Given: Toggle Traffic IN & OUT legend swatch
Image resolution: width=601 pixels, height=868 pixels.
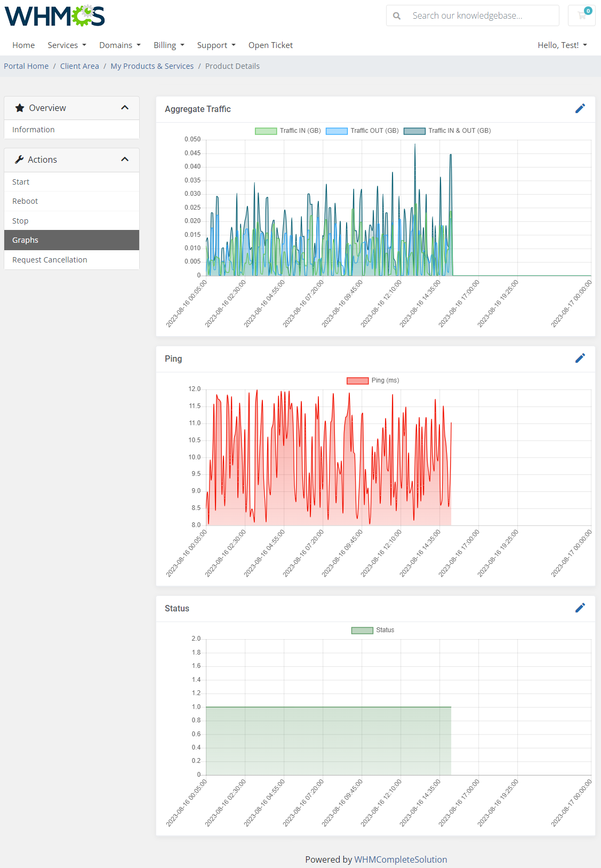Looking at the screenshot, I should (x=414, y=131).
